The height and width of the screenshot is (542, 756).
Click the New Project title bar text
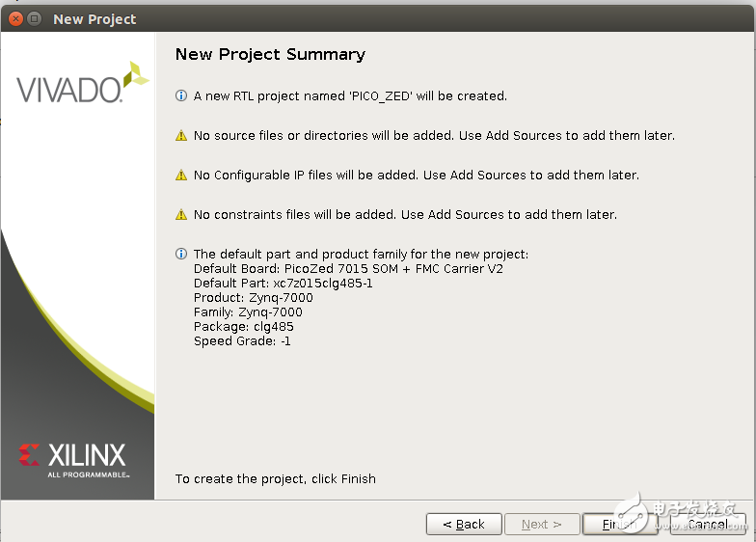[94, 19]
